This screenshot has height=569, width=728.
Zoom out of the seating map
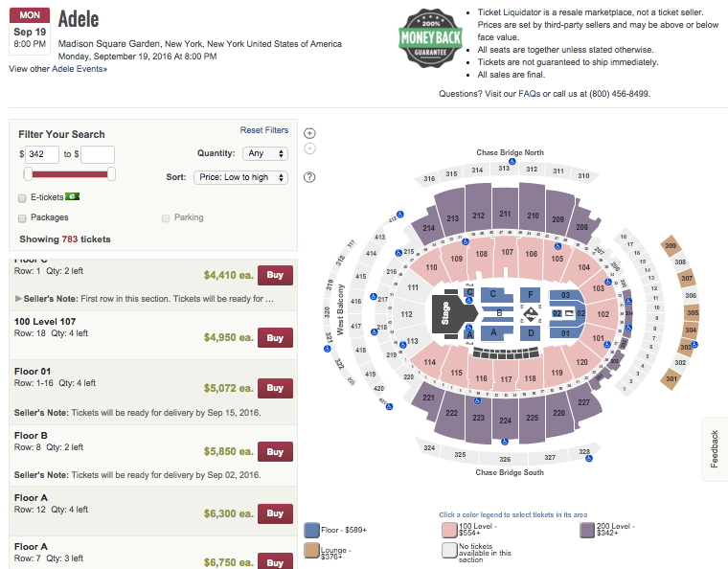309,148
